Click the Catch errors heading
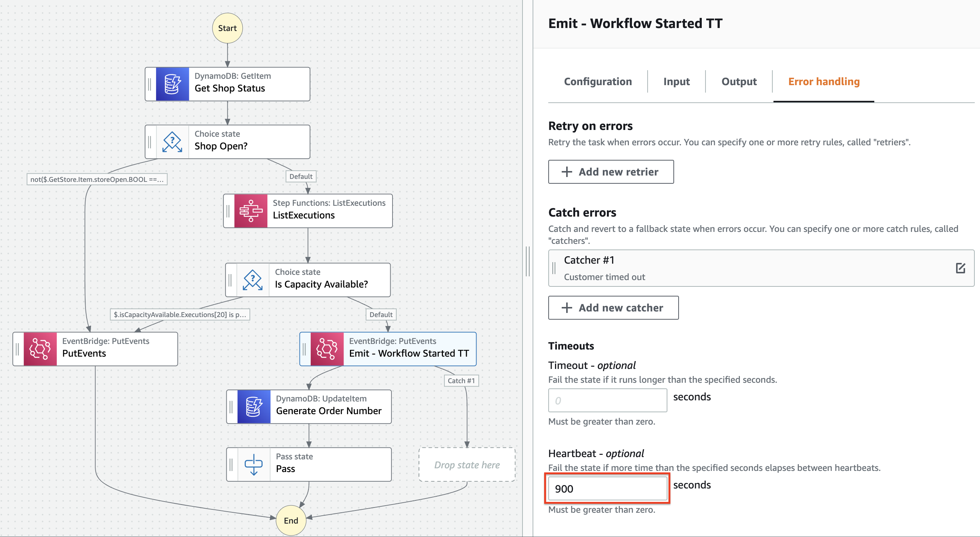Screen dimensions: 980x537 click(582, 212)
